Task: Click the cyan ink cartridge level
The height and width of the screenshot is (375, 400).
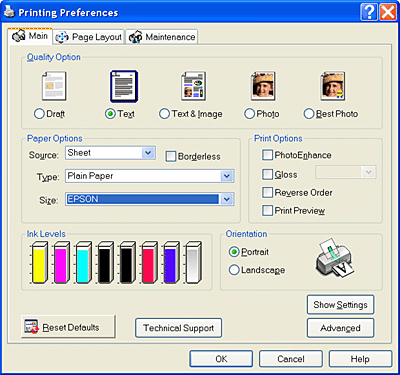Action: click(x=83, y=263)
